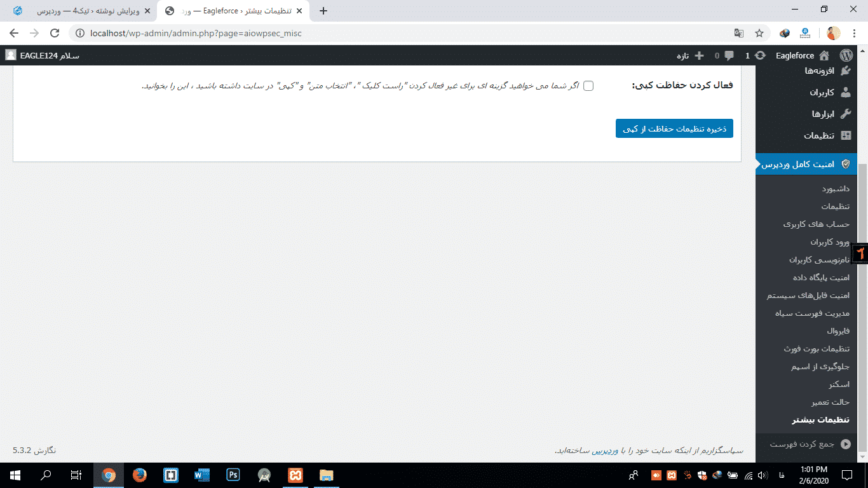Open the Windows notification center icon
Image resolution: width=868 pixels, height=488 pixels.
pyautogui.click(x=846, y=475)
